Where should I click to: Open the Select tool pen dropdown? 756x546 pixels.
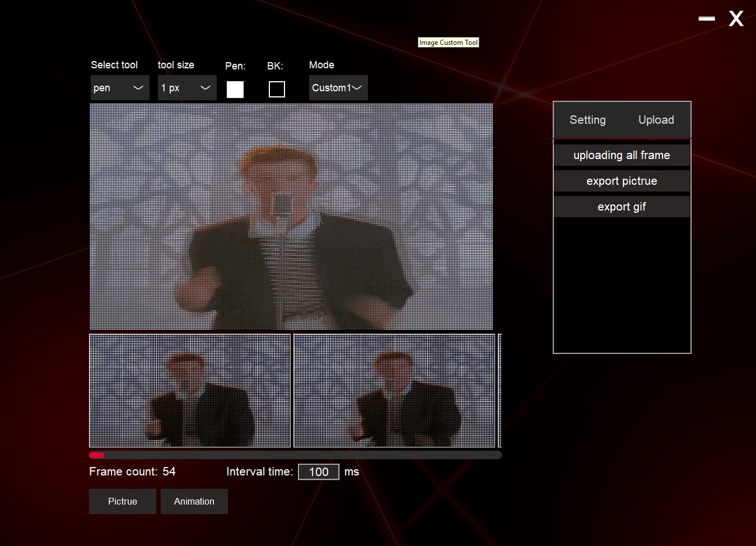120,88
